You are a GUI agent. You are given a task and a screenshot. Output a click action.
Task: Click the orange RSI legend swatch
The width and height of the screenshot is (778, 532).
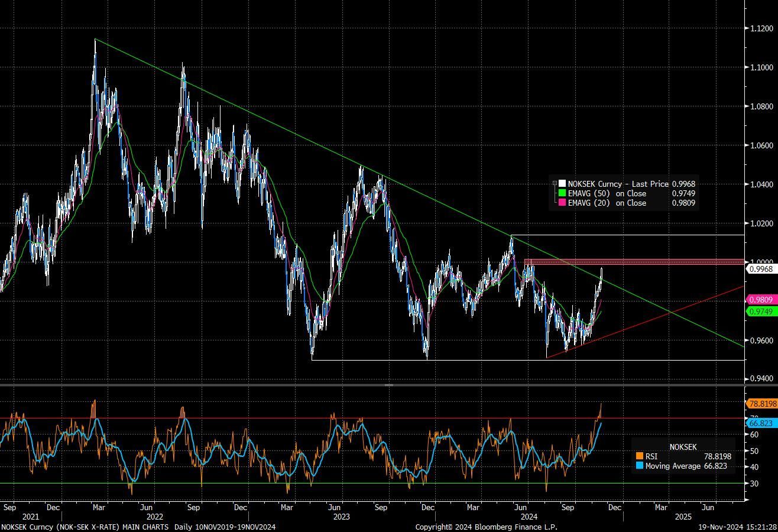pyautogui.click(x=640, y=456)
